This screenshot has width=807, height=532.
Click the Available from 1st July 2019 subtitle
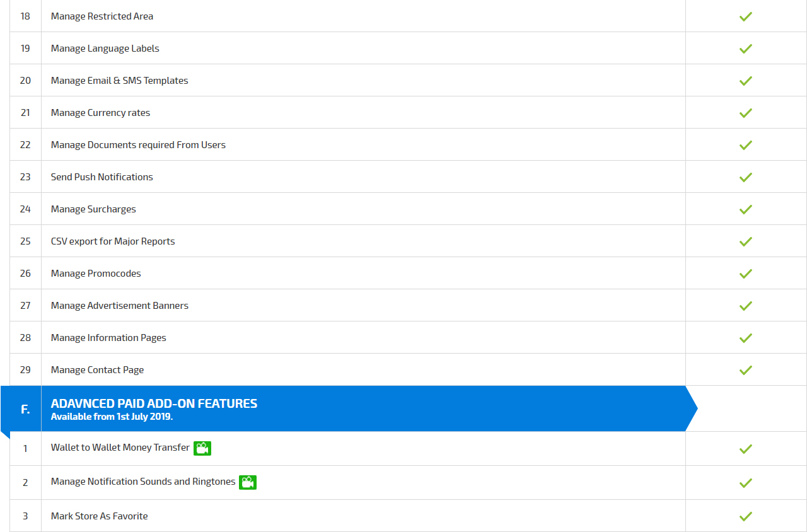point(112,417)
